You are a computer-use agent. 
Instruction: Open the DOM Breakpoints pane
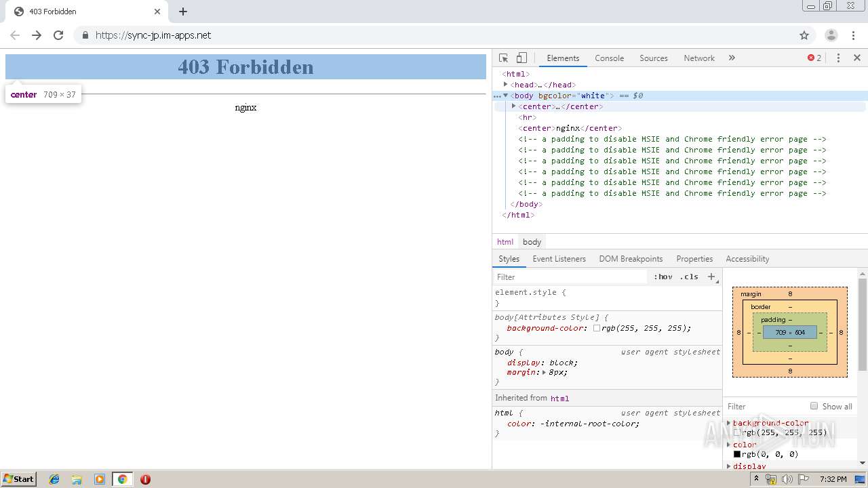click(631, 259)
